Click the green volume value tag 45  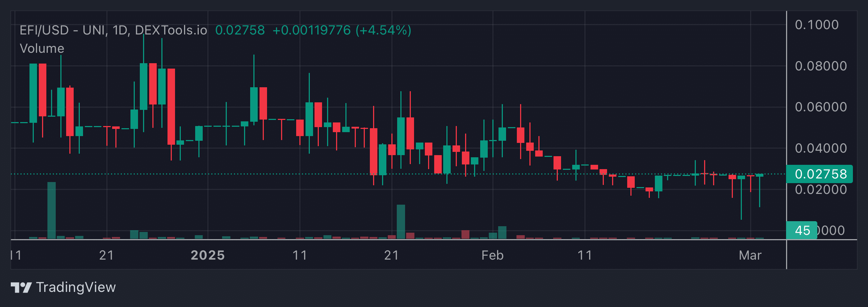[x=802, y=230]
